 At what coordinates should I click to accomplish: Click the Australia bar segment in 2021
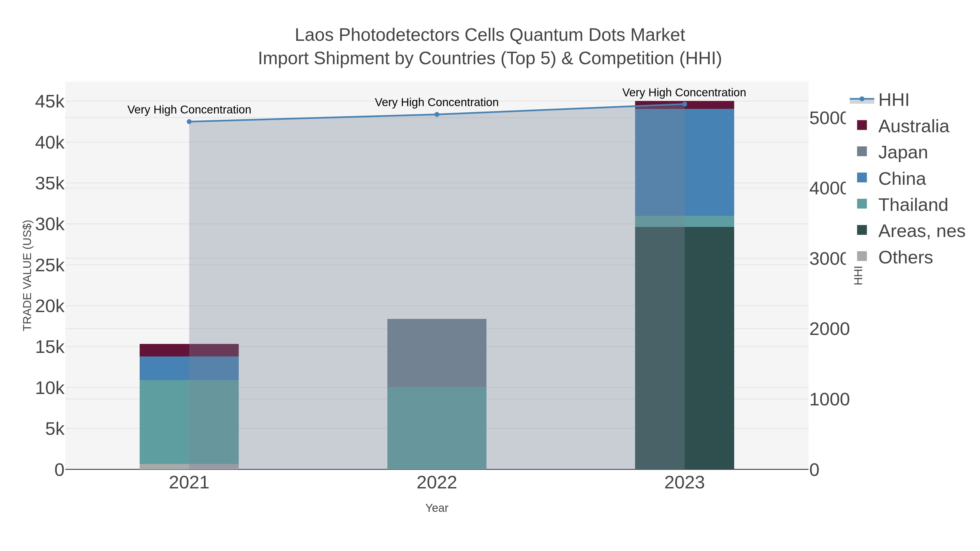tap(189, 350)
